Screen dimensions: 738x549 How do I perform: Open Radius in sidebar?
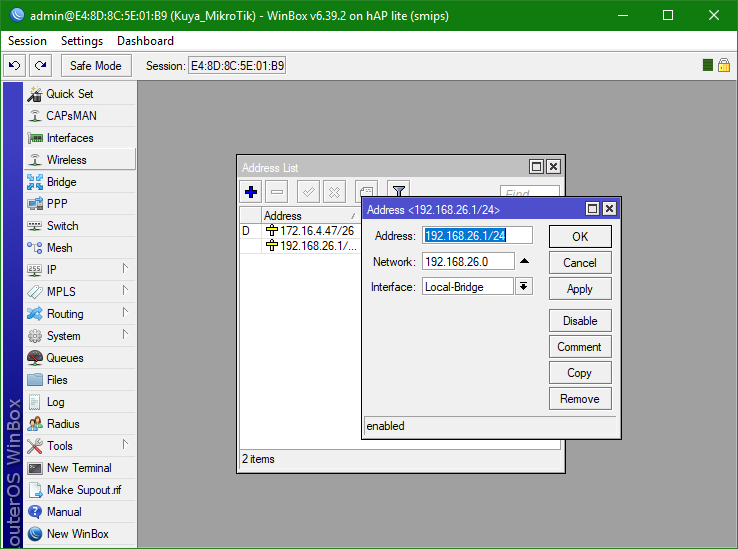point(80,424)
